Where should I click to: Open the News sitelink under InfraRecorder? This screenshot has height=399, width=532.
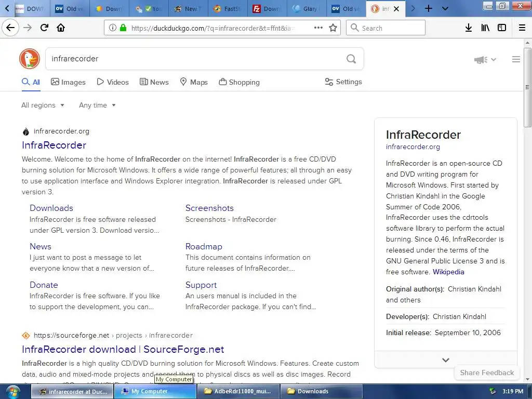(41, 246)
